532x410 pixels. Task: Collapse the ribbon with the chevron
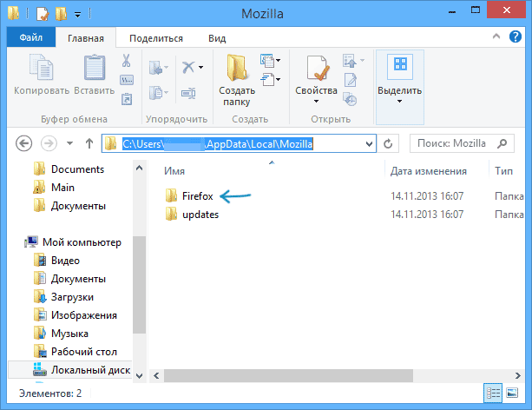click(x=496, y=36)
